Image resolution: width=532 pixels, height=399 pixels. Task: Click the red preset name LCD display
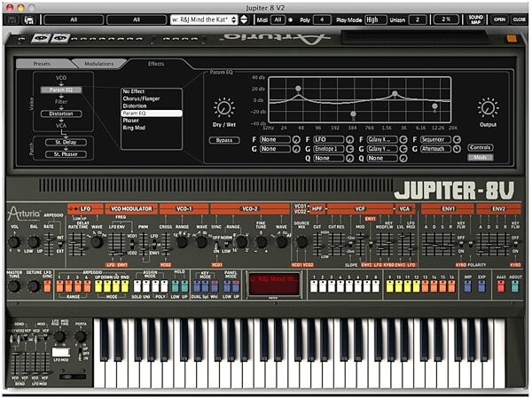click(x=274, y=284)
